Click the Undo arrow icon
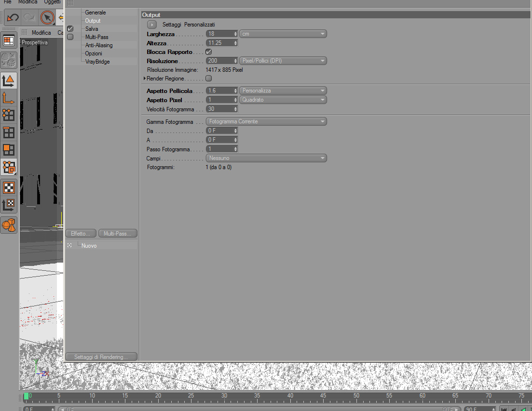 click(x=13, y=17)
